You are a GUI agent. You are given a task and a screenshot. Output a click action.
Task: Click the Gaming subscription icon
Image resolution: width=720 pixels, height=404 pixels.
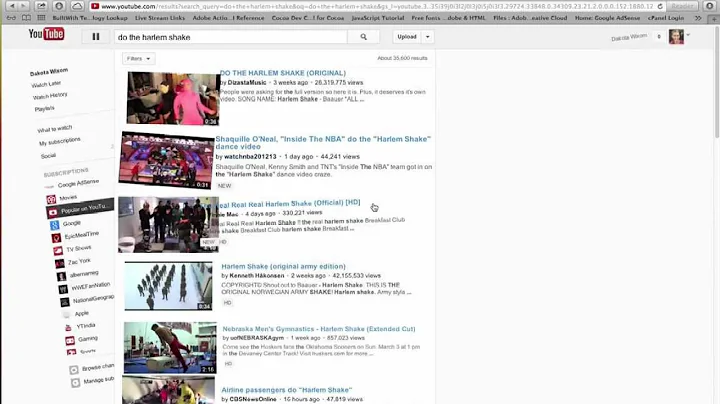tap(70, 341)
